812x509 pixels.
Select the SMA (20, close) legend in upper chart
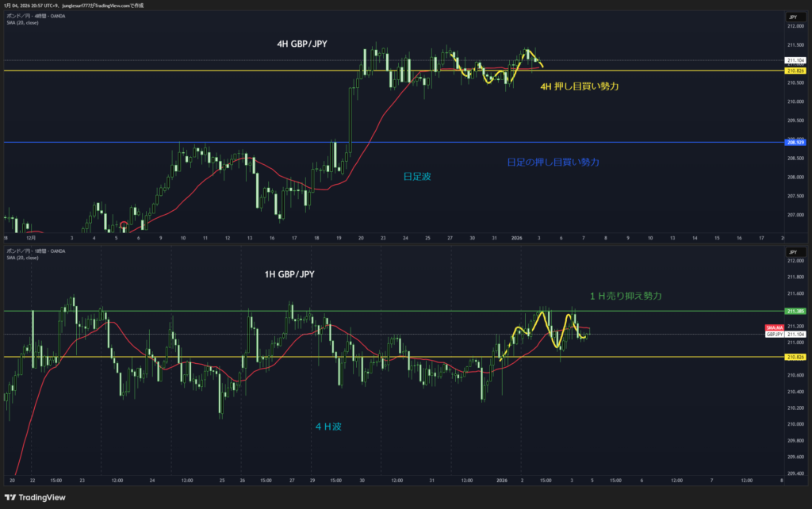tap(21, 22)
